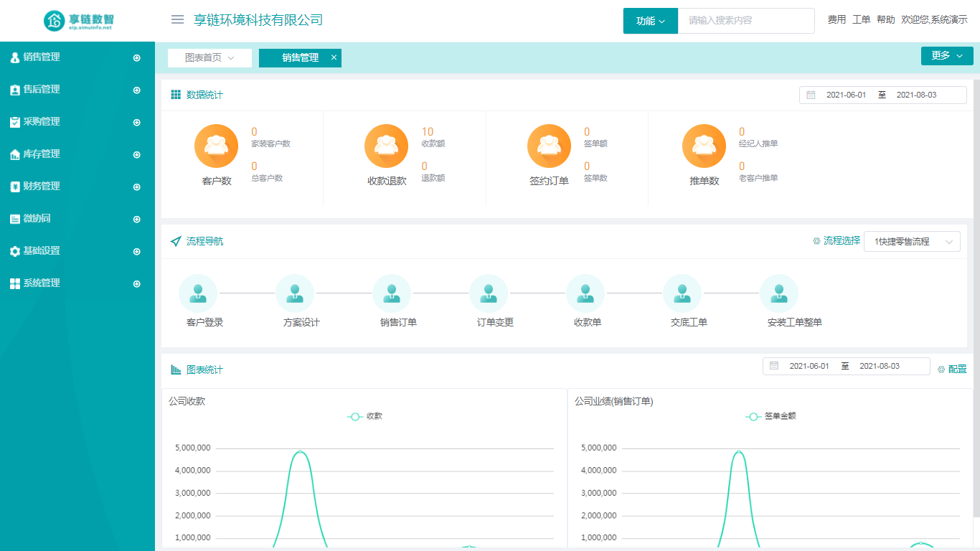The image size is (980, 551).
Task: Click the hamburger menu icon
Action: click(x=177, y=19)
